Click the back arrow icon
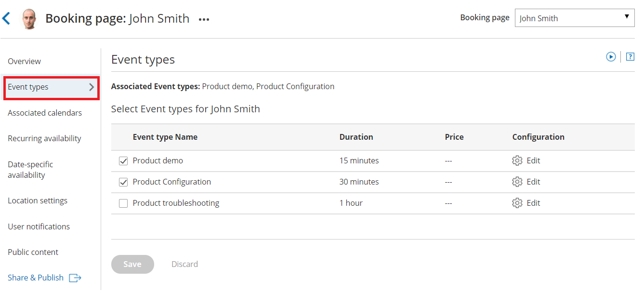The height and width of the screenshot is (293, 644). 6,19
